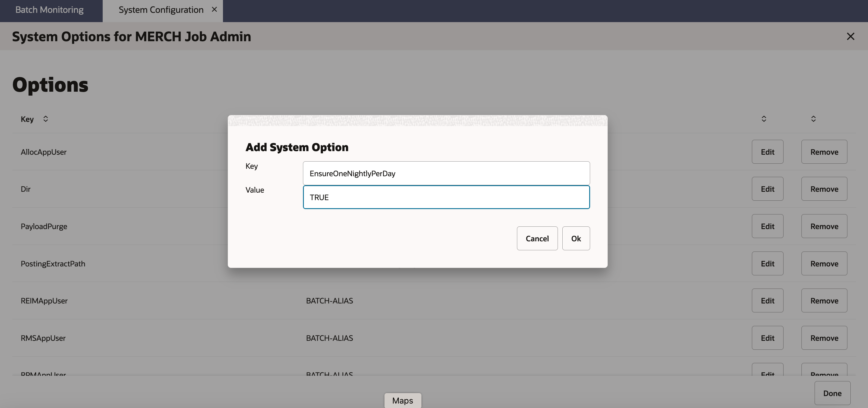Edit the Dir option
The width and height of the screenshot is (868, 408).
tap(767, 189)
